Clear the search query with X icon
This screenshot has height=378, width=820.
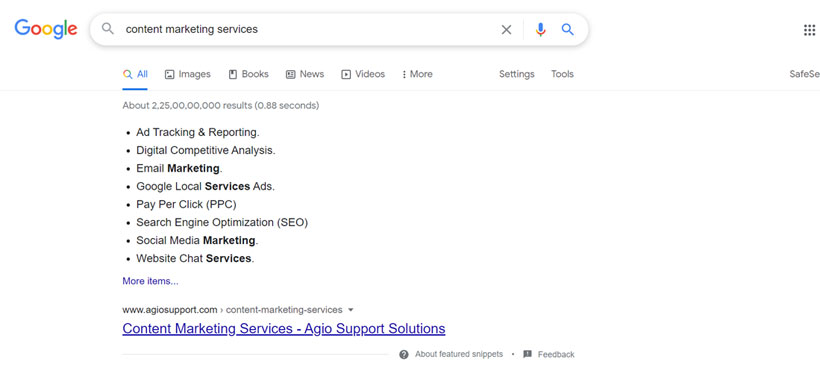[x=506, y=30]
